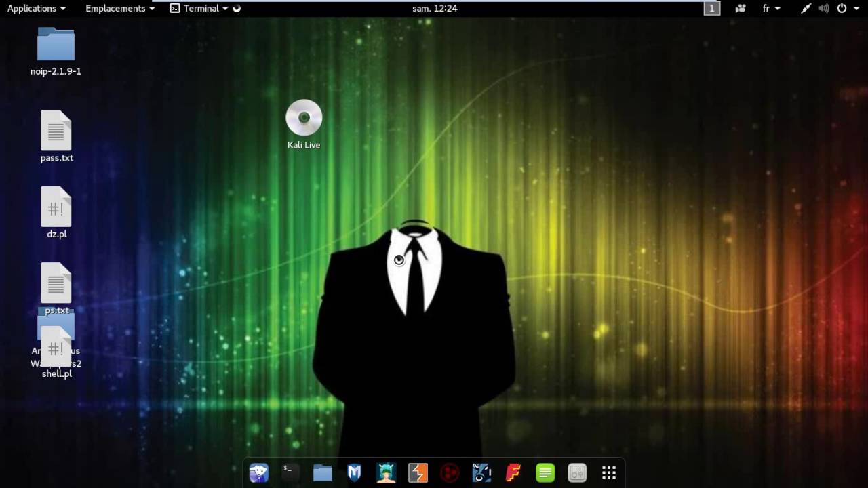The height and width of the screenshot is (488, 868).
Task: Open the fr keyboard layout dropdown
Action: [772, 8]
